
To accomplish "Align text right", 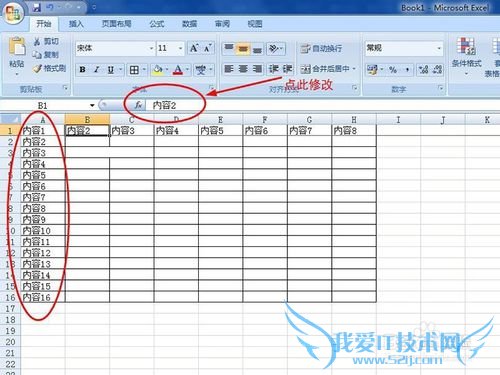I will click(257, 69).
